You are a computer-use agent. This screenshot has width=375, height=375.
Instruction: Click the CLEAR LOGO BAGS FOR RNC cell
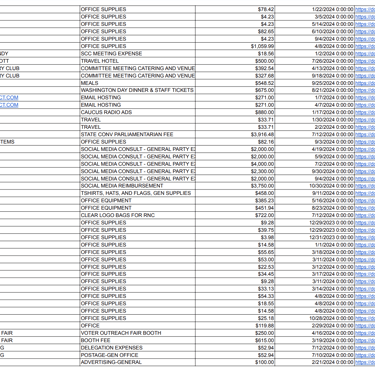tap(138, 215)
